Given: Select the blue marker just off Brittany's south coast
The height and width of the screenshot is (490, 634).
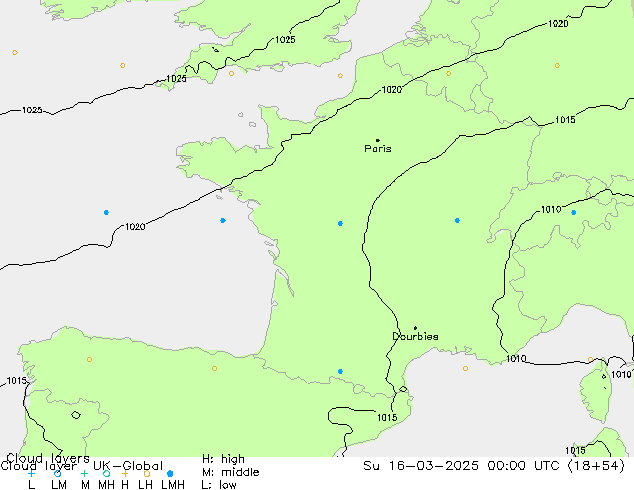Looking at the screenshot, I should tap(223, 220).
